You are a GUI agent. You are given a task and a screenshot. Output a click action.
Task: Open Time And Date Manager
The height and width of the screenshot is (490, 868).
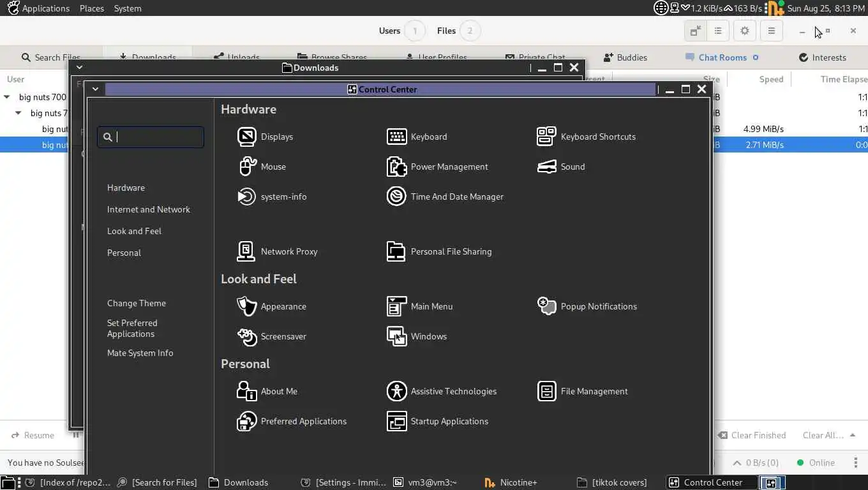445,197
